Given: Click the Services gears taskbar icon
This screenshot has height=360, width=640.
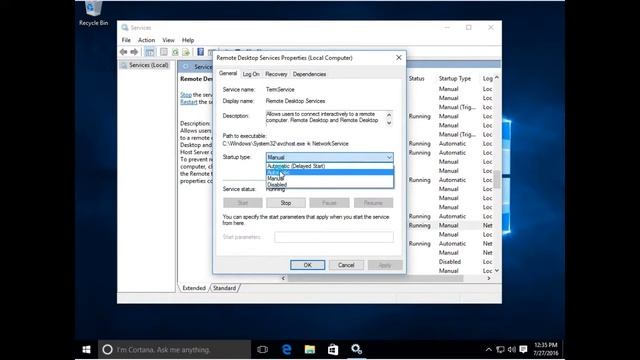Looking at the screenshot, I should [357, 349].
